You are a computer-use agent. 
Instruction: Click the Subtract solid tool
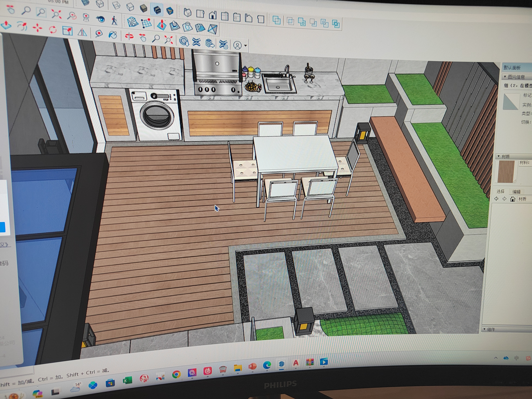pos(313,23)
